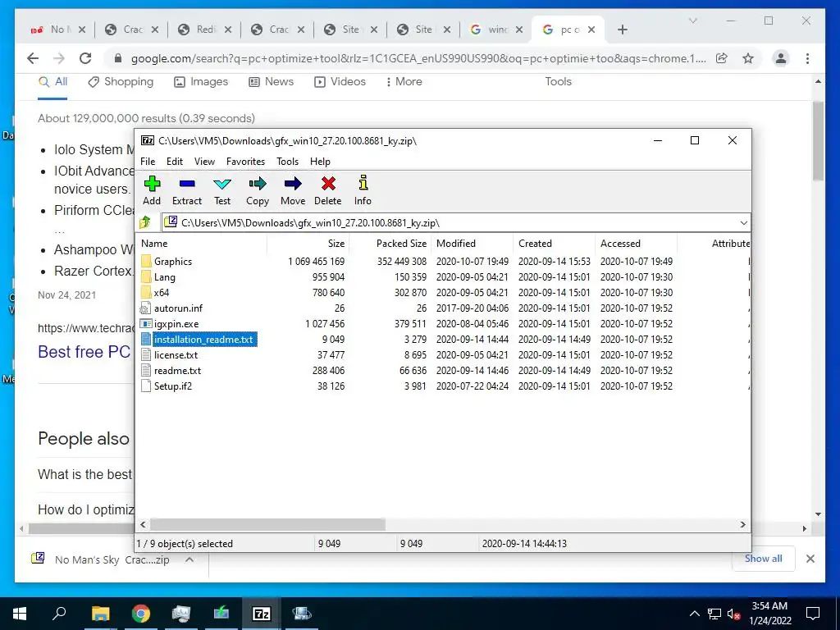The width and height of the screenshot is (840, 630).
Task: Click the Google search Tools button
Action: 558,81
